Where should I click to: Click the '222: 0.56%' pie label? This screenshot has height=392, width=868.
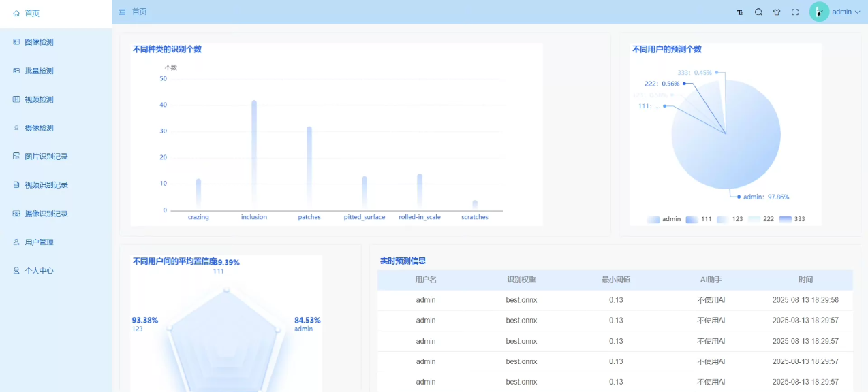[x=662, y=84]
